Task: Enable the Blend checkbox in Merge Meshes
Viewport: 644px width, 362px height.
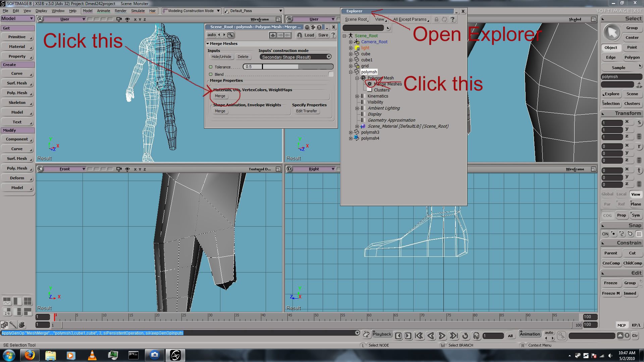Action: (331, 74)
